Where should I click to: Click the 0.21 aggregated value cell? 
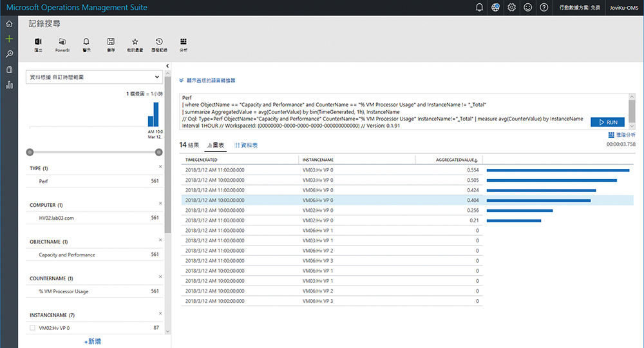[x=474, y=220]
